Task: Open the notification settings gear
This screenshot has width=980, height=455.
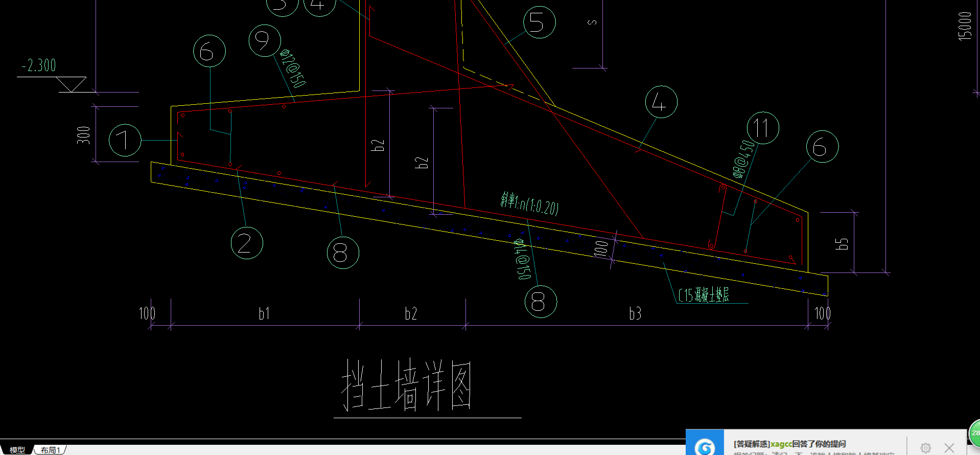Action: click(x=925, y=448)
